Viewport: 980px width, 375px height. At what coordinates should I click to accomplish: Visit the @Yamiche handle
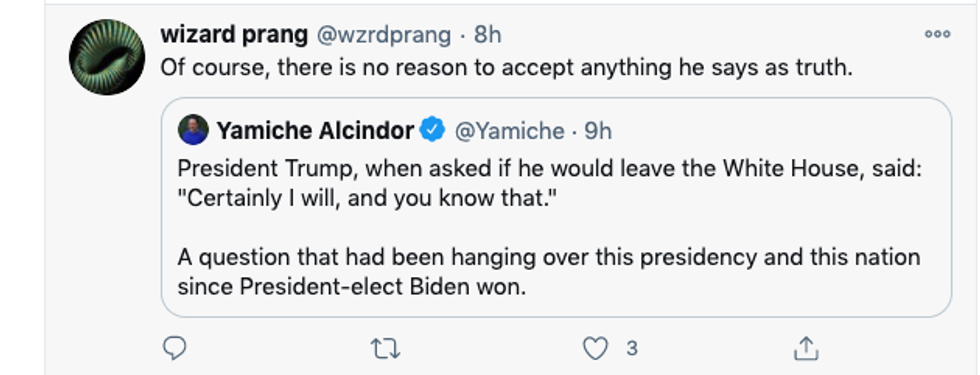click(509, 131)
